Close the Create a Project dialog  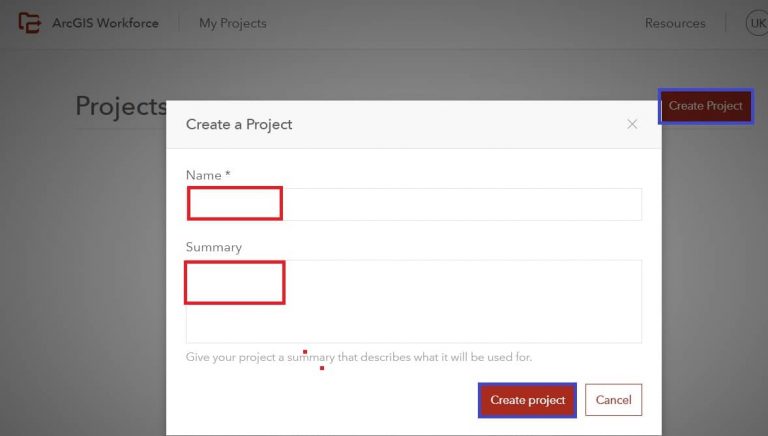pos(632,124)
